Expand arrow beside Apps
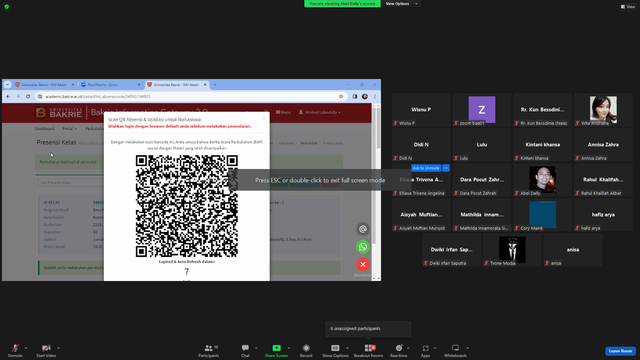 coord(435,348)
